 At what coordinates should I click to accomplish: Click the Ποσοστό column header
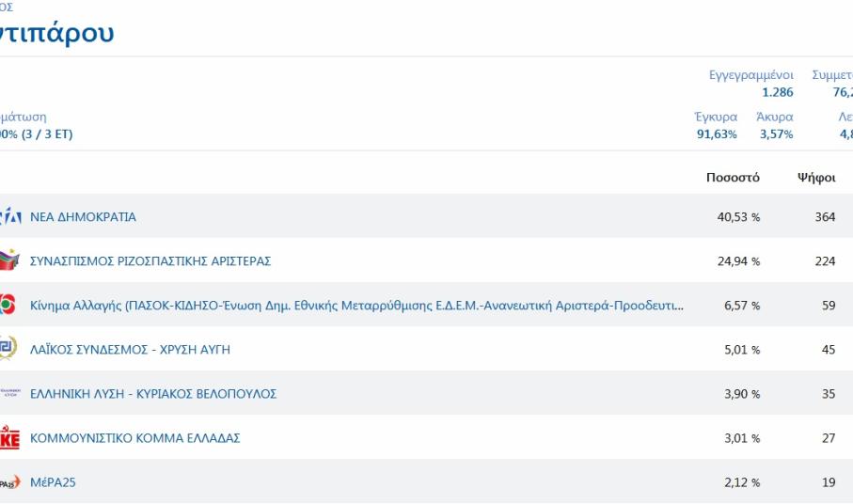click(x=733, y=178)
